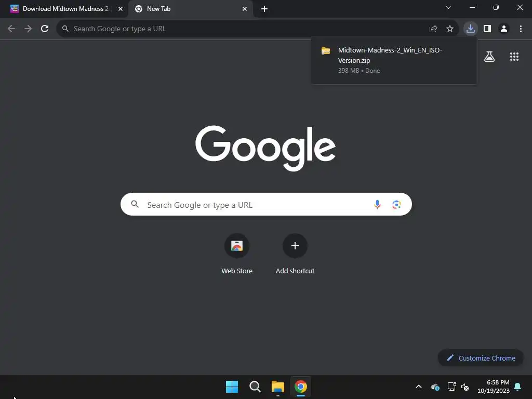Image resolution: width=532 pixels, height=399 pixels.
Task: Click the 'Add shortcut' label
Action: [295, 271]
